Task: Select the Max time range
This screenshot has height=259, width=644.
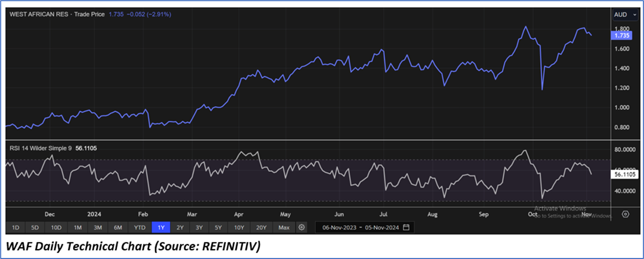Action: [284, 227]
